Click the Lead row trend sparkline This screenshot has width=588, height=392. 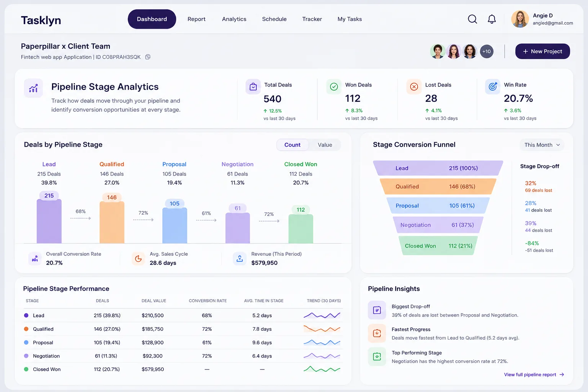click(x=322, y=315)
